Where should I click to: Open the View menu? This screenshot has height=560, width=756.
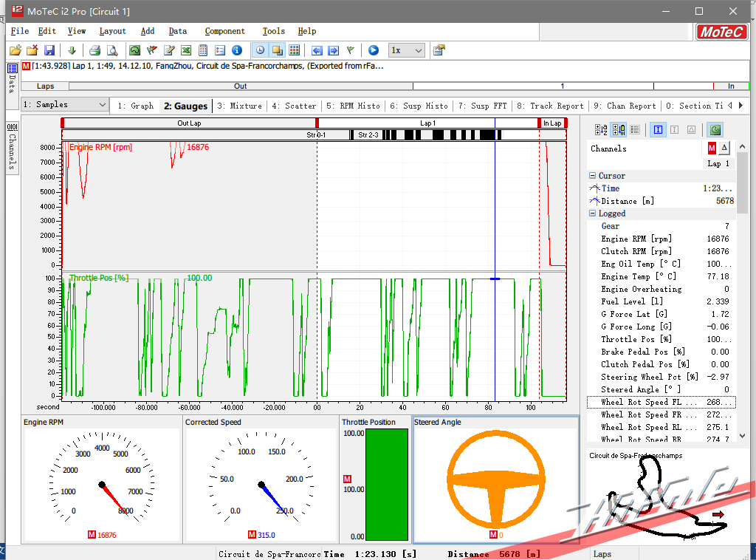[x=77, y=31]
